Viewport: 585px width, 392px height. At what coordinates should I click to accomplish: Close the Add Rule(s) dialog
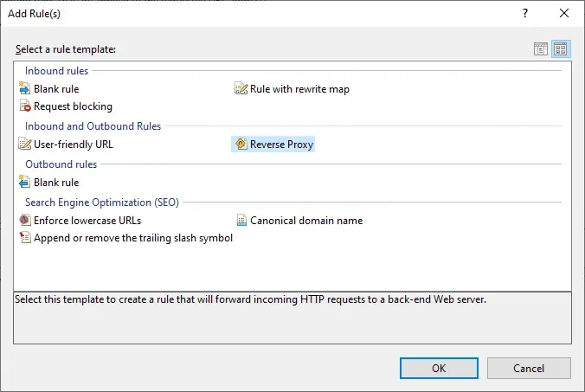pyautogui.click(x=565, y=14)
